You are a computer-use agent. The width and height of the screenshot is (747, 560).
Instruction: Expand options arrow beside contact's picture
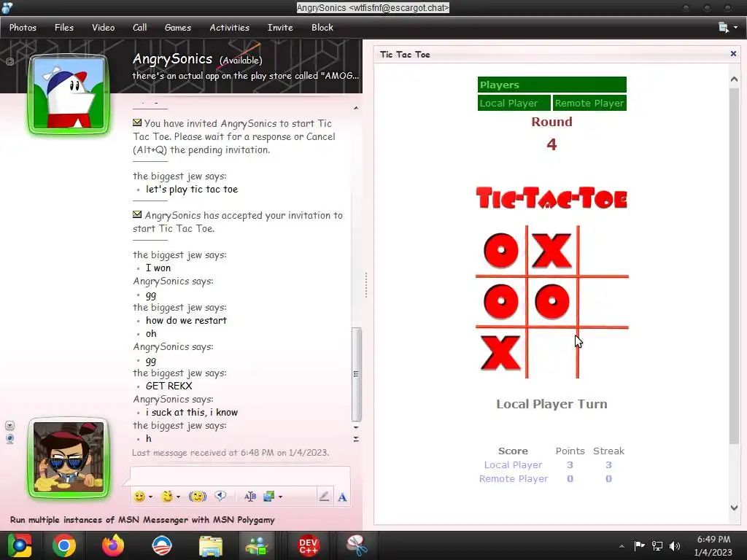[9, 61]
